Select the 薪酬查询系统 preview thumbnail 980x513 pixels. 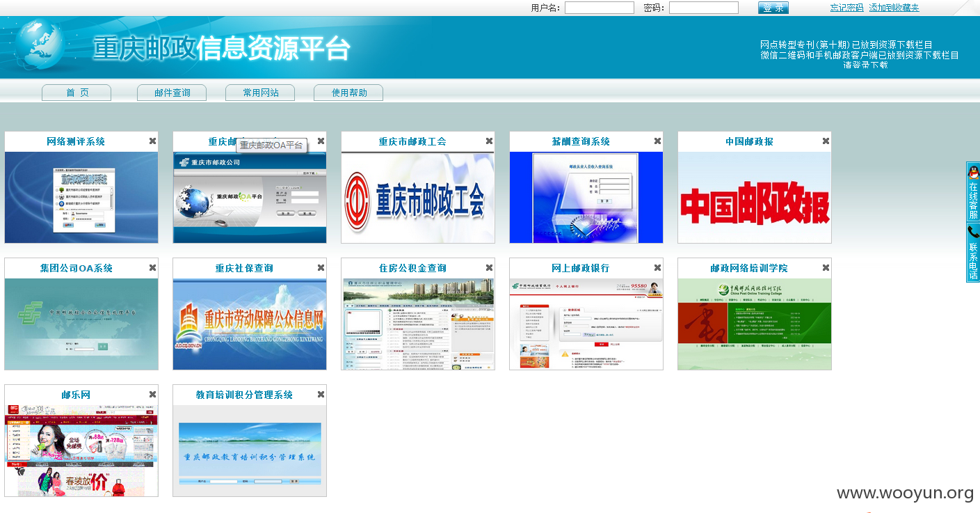coord(586,198)
